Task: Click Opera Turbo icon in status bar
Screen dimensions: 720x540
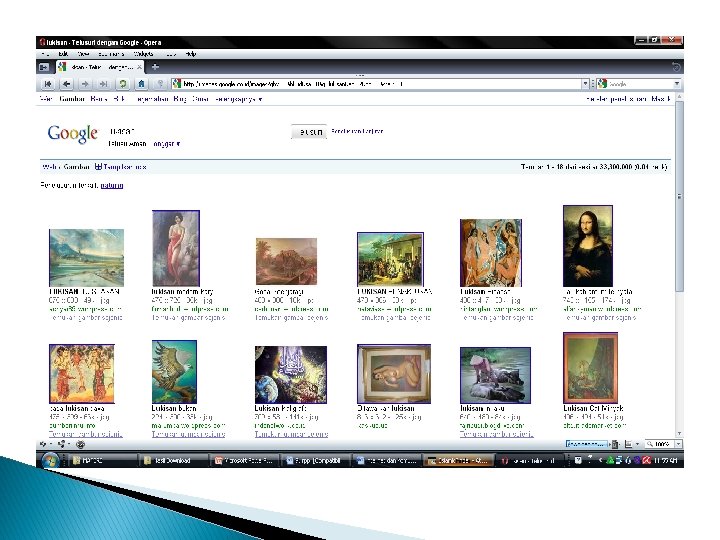Action: (x=80, y=444)
